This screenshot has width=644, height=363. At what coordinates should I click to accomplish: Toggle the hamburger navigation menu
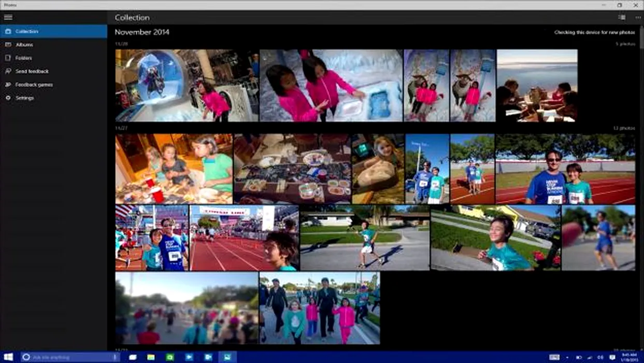[x=8, y=17]
